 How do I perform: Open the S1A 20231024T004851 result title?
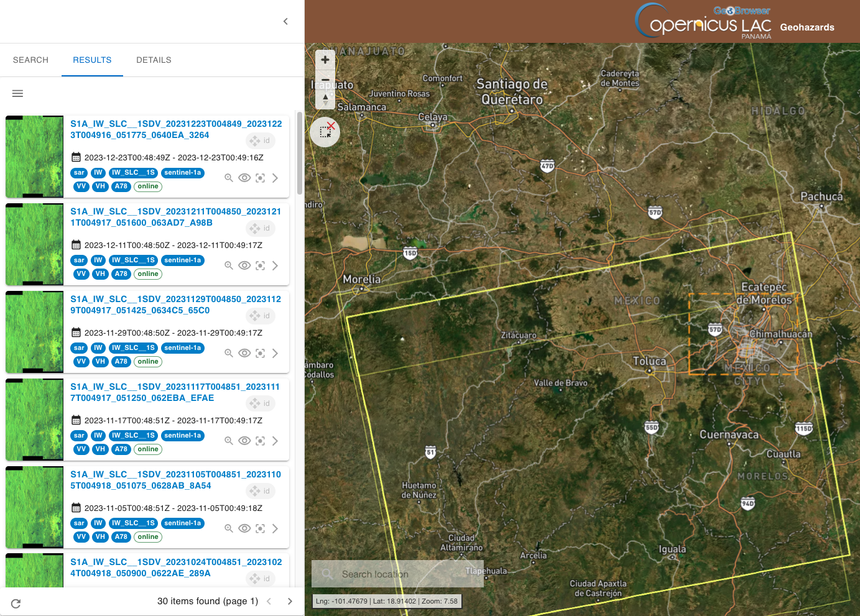pos(176,568)
